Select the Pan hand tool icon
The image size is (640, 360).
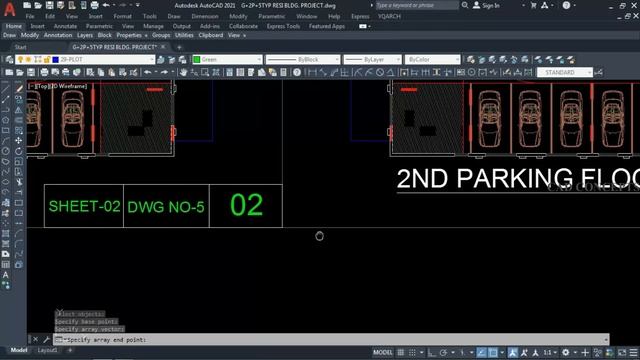coord(183,73)
